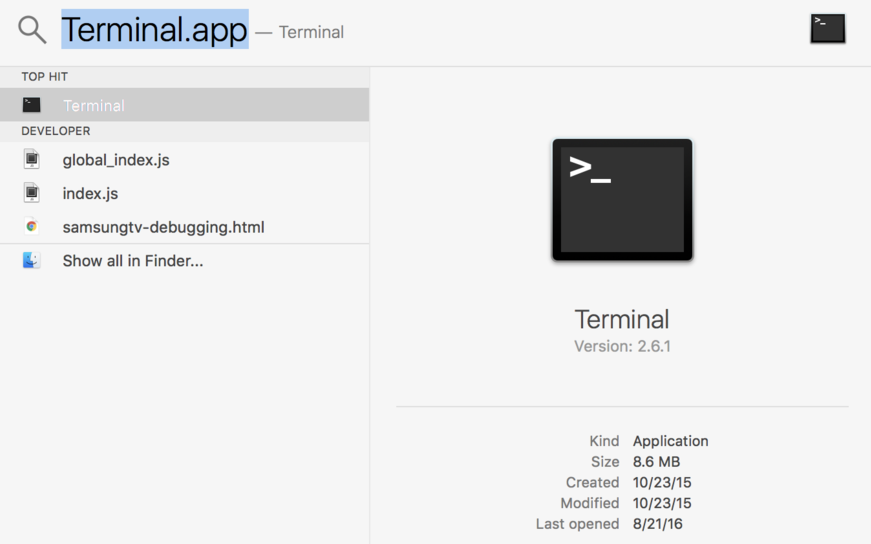Click the Terminal icon in the Top Hit row
This screenshot has width=871, height=544.
point(32,104)
